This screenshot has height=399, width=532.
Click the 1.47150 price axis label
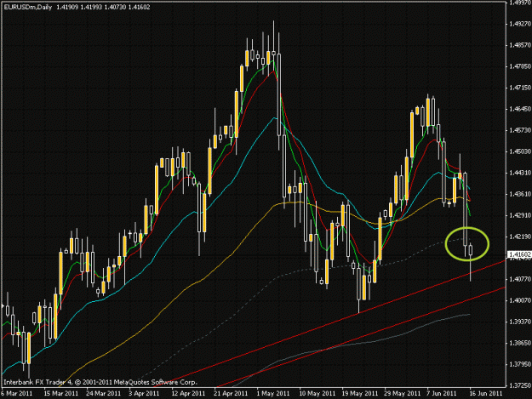[520, 88]
